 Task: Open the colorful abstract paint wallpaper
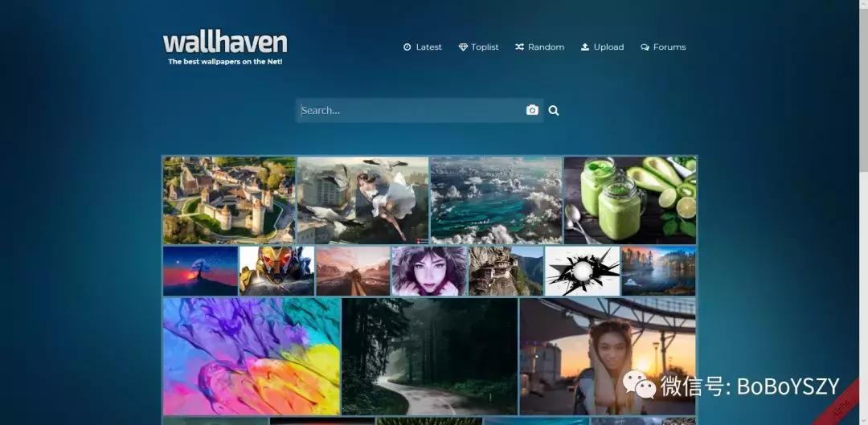click(252, 357)
